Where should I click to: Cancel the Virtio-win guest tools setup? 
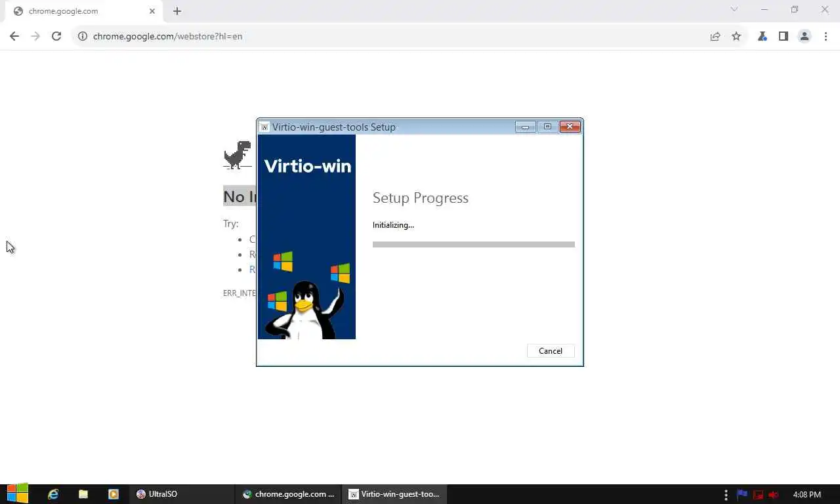[x=550, y=351]
